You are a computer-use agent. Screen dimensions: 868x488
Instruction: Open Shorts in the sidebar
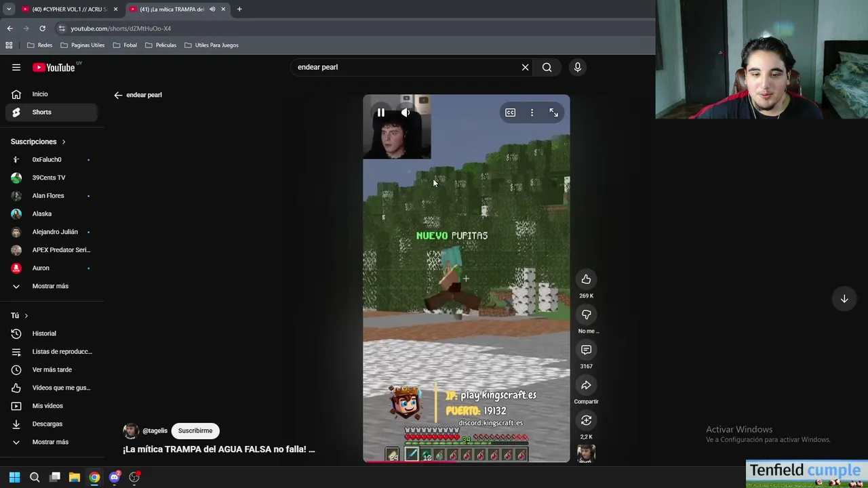tap(52, 112)
